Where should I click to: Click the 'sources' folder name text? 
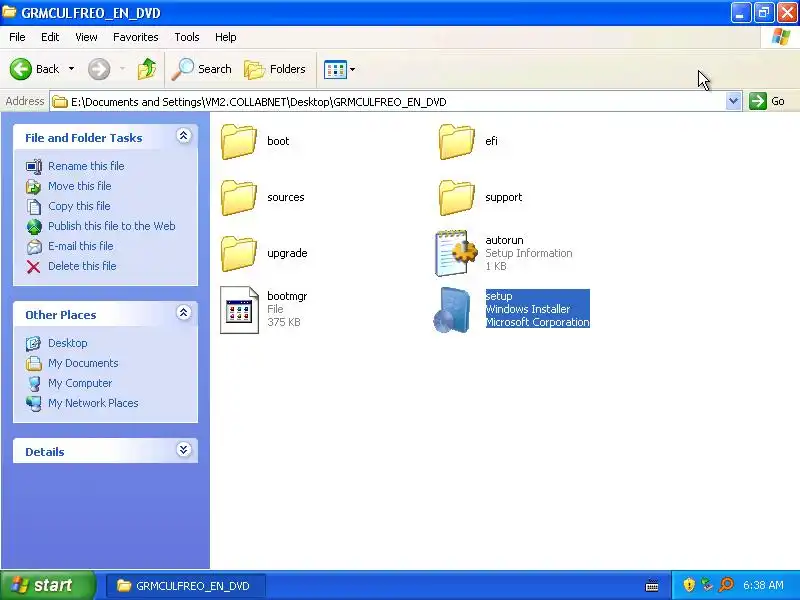(x=286, y=197)
